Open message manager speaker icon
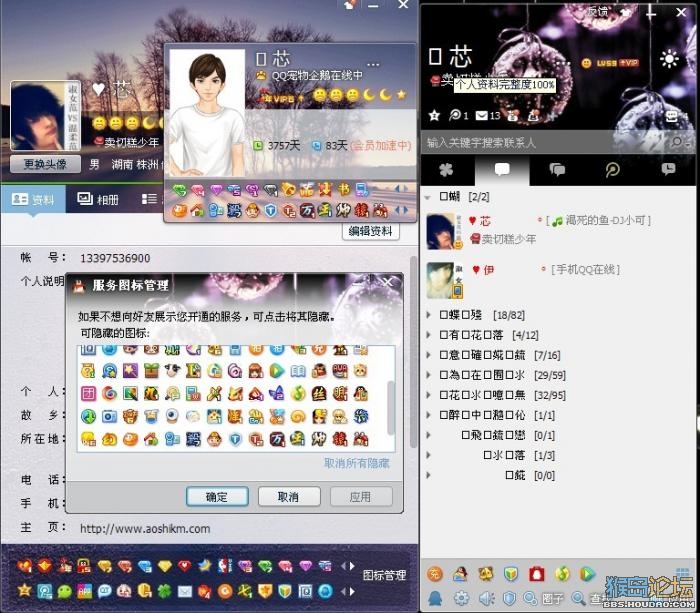This screenshot has height=613, width=700. [x=487, y=598]
